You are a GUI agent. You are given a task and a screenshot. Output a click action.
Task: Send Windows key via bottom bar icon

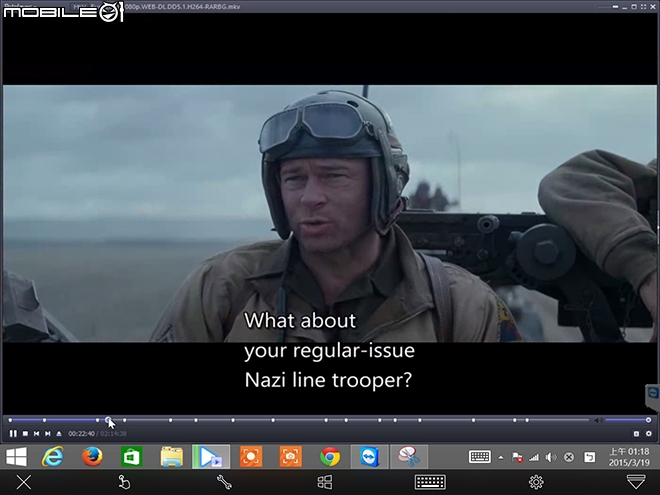pyautogui.click(x=325, y=482)
